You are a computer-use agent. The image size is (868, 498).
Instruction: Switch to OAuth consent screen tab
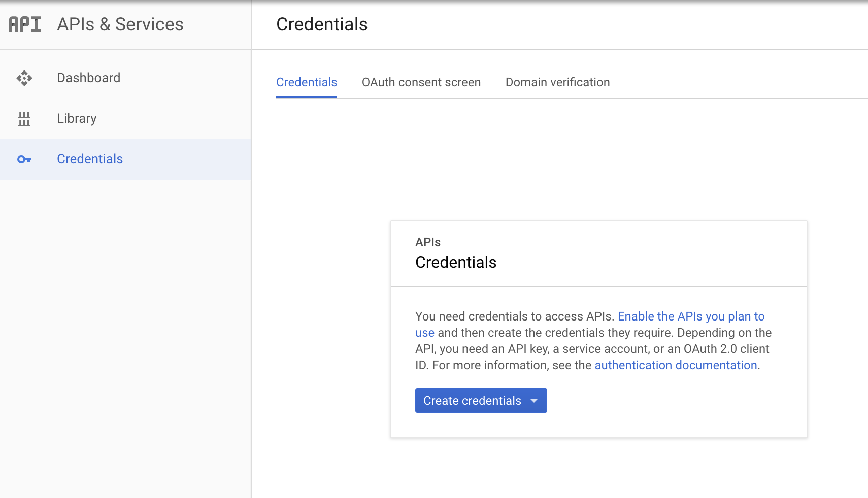[421, 82]
